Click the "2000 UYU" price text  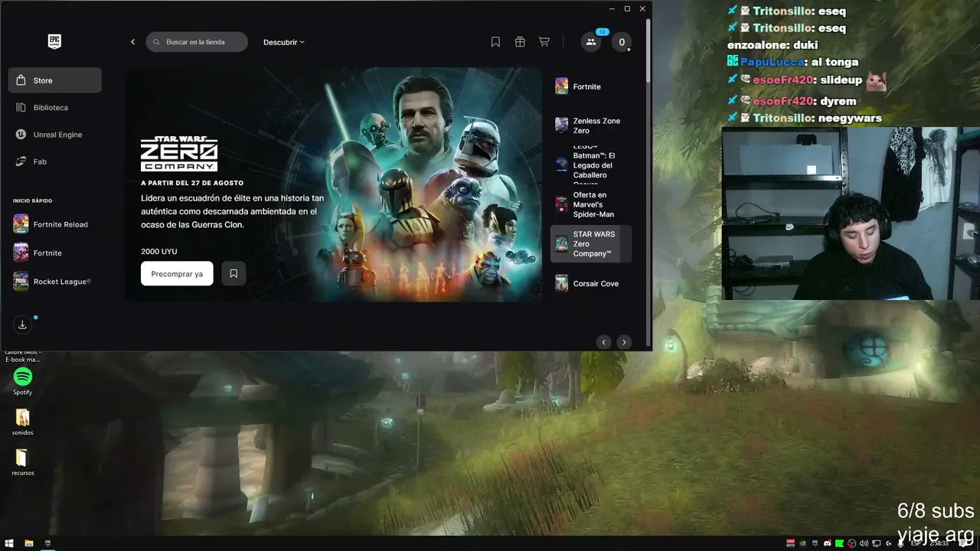coord(159,251)
